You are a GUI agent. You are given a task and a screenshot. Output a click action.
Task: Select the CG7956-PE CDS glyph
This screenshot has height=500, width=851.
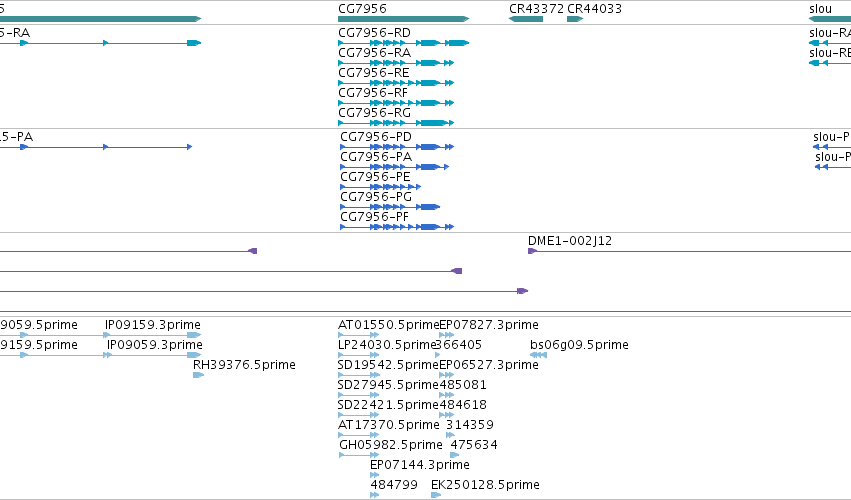[380, 187]
